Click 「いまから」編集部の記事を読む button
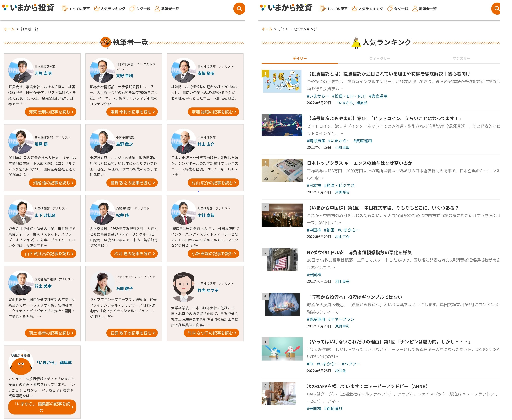Image resolution: width=512 pixels, height=420 pixels. [42, 407]
